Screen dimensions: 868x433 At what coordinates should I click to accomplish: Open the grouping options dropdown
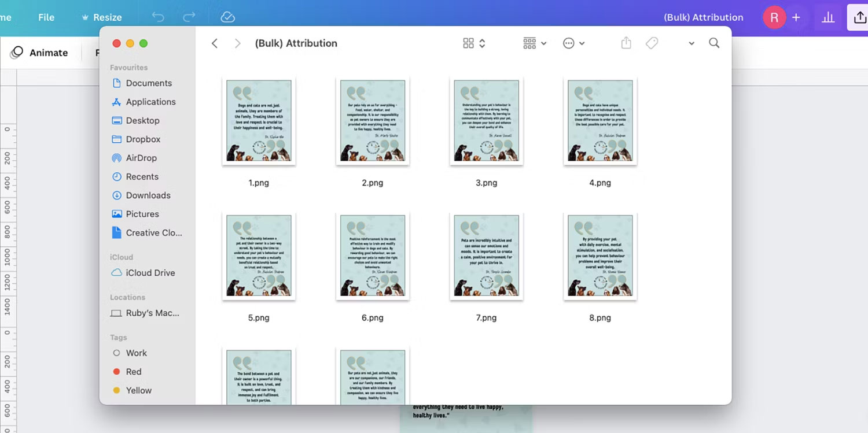[x=530, y=43]
